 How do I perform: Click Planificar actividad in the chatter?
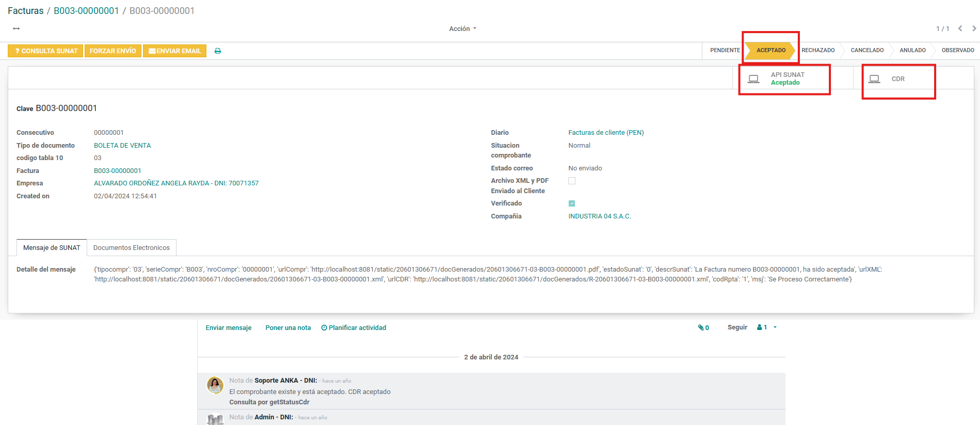pos(354,328)
